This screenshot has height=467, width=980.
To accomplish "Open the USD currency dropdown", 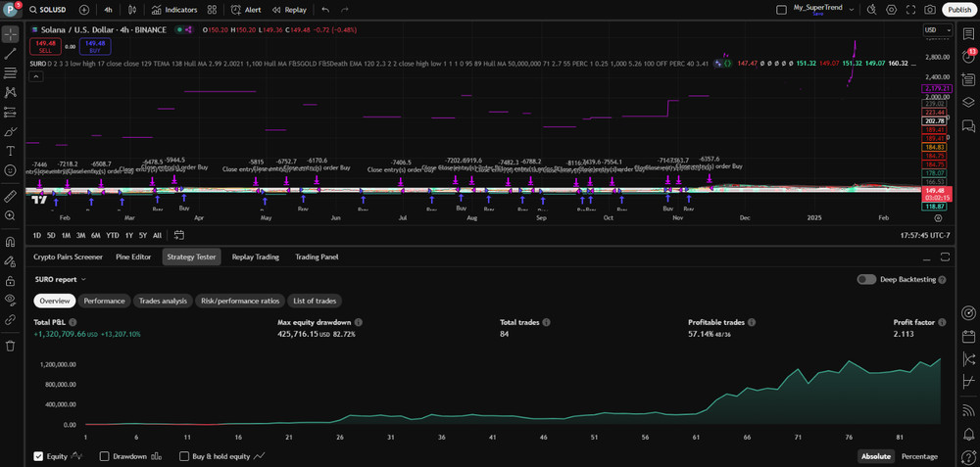I will pos(938,30).
